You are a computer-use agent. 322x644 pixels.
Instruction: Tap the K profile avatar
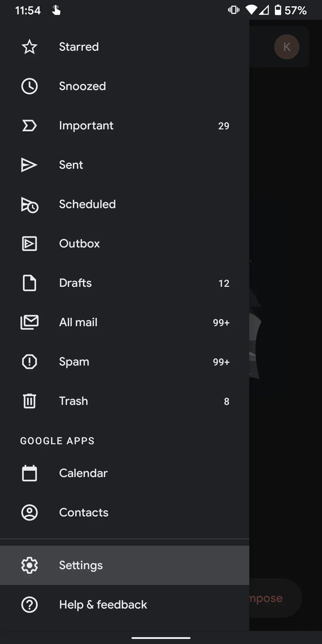(x=287, y=47)
